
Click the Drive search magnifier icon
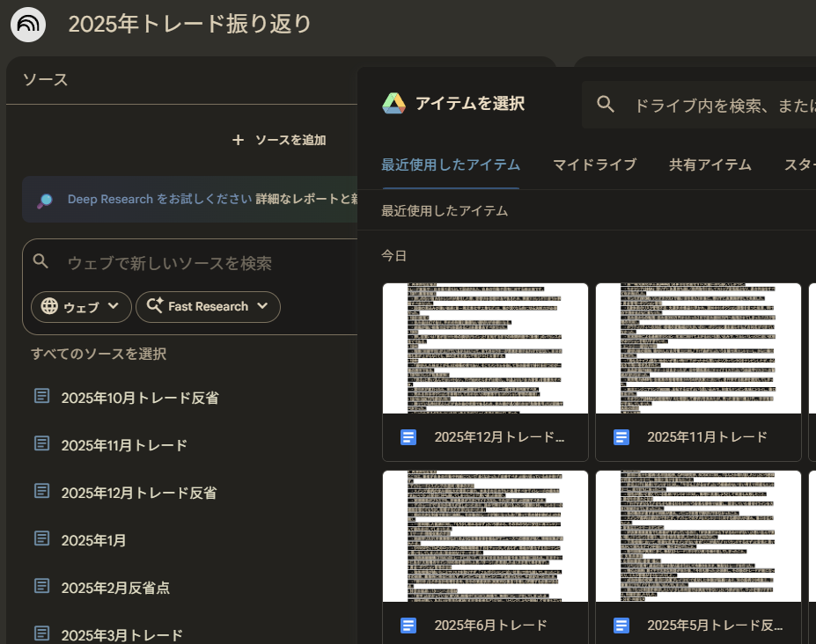(x=606, y=105)
